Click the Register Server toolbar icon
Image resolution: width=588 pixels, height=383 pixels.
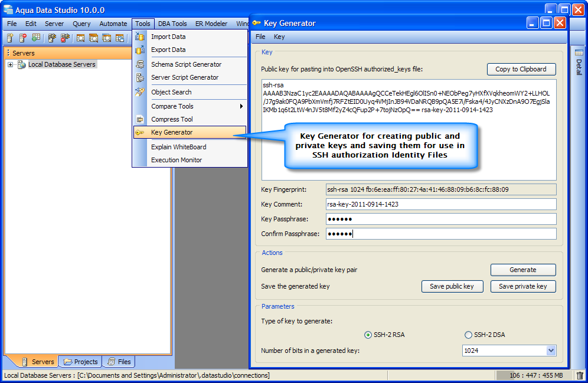tap(10, 38)
